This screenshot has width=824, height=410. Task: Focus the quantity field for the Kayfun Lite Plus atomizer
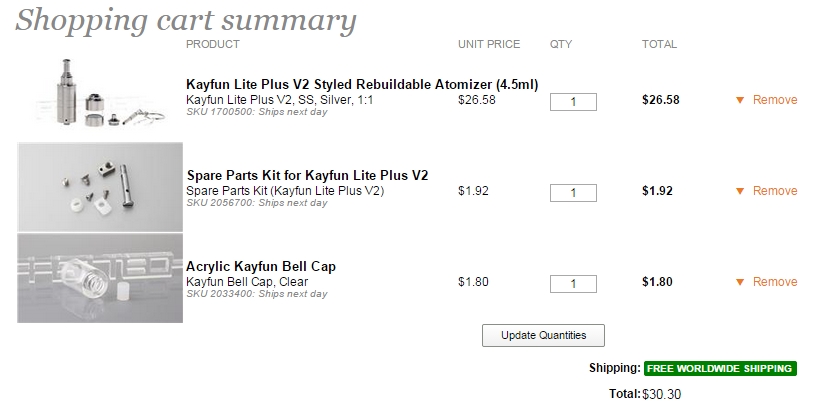coord(573,102)
